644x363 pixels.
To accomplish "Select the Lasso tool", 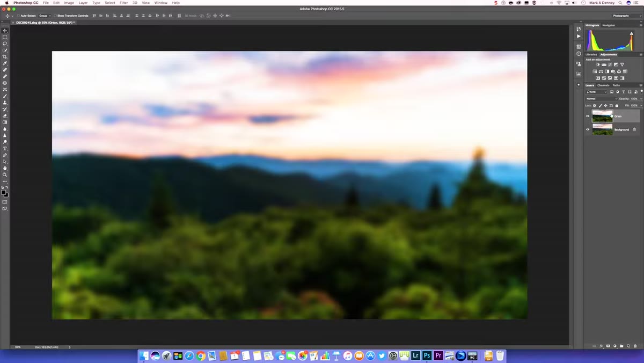I will [5, 43].
